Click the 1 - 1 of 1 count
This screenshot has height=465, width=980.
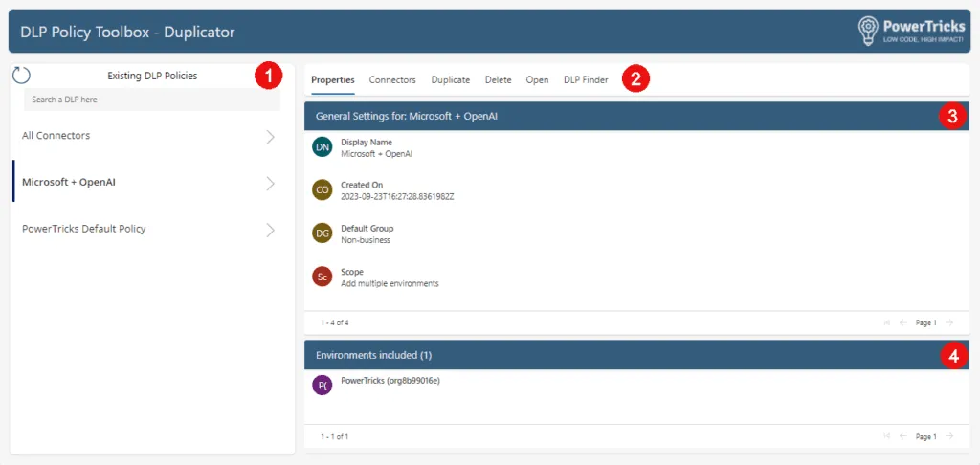coord(335,437)
